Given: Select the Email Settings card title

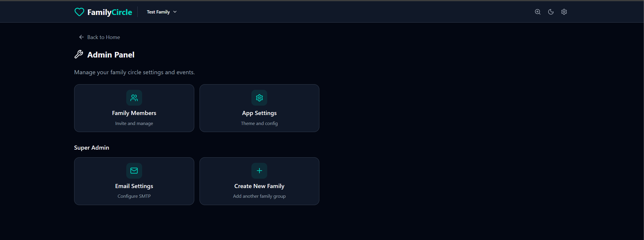Looking at the screenshot, I should (x=134, y=186).
